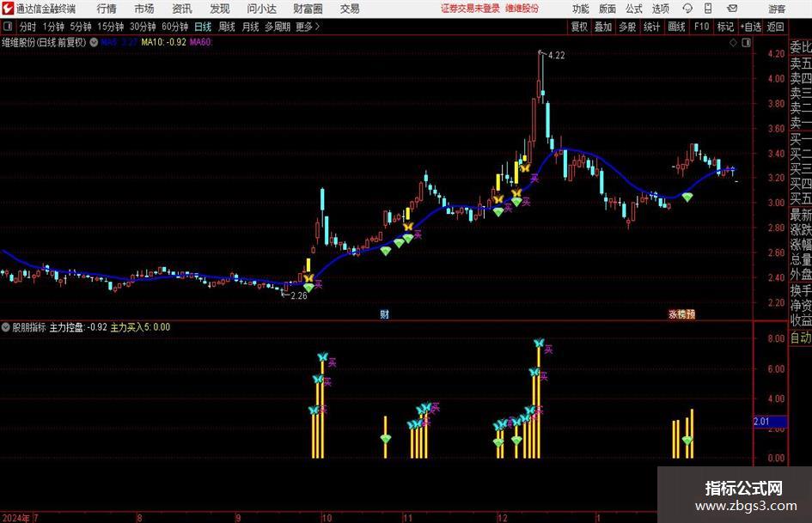The width and height of the screenshot is (812, 523).
Task: Switch to the 5分钟 period tab
Action: pyautogui.click(x=80, y=27)
